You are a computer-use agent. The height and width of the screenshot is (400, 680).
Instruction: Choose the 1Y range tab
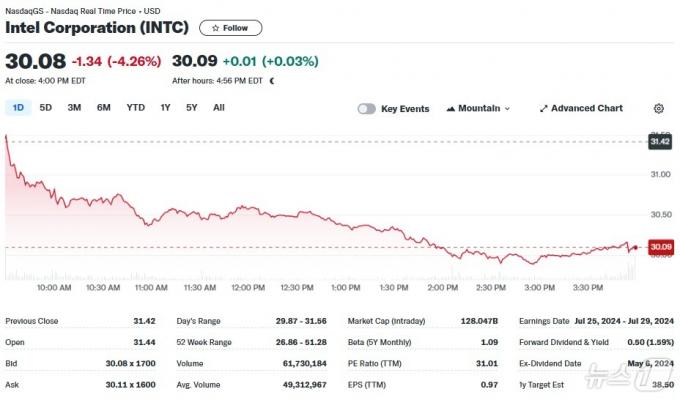(x=165, y=108)
